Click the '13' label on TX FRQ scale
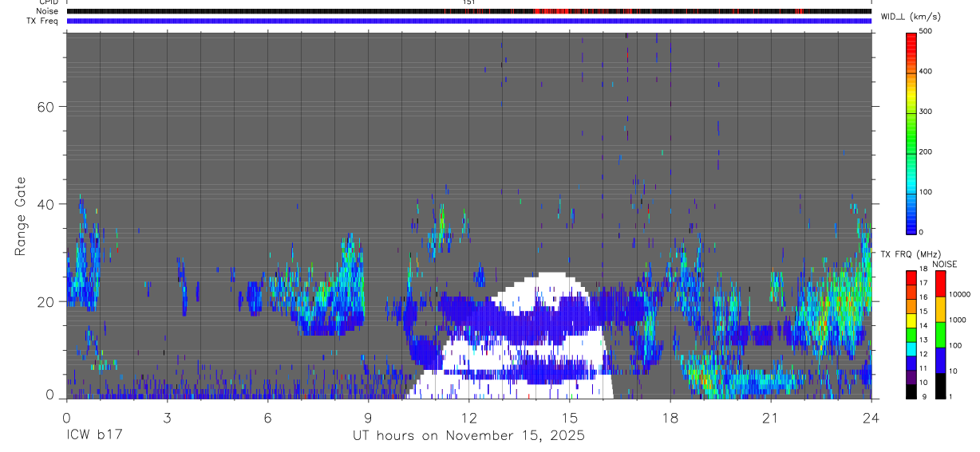This screenshot has height=452, width=980. pyautogui.click(x=923, y=340)
